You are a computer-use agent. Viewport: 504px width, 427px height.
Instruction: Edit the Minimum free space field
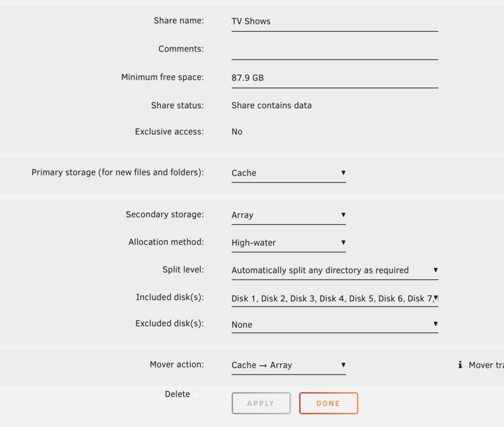pyautogui.click(x=334, y=78)
